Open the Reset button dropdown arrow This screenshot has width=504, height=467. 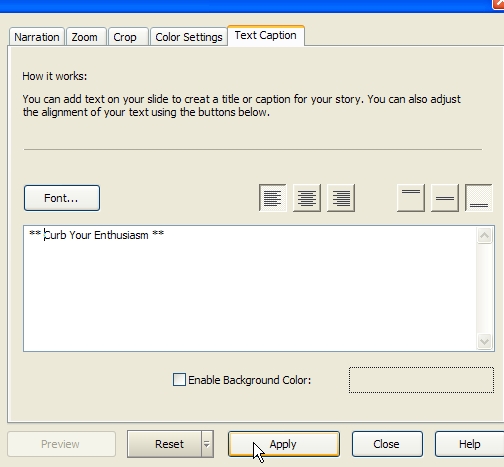(207, 444)
